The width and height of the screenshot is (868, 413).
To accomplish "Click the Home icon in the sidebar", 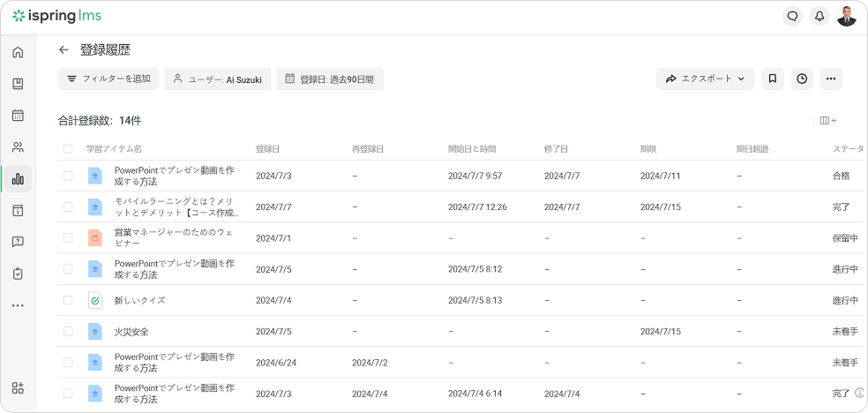I will (18, 52).
